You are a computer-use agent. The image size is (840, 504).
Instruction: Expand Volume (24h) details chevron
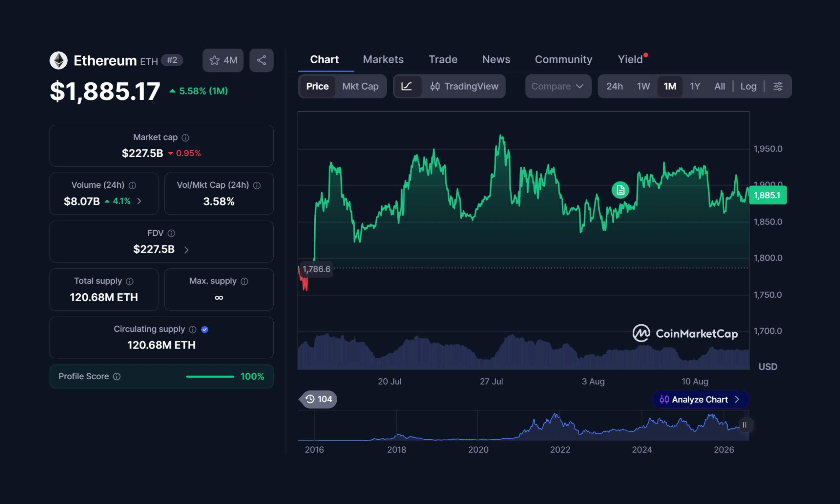[139, 201]
